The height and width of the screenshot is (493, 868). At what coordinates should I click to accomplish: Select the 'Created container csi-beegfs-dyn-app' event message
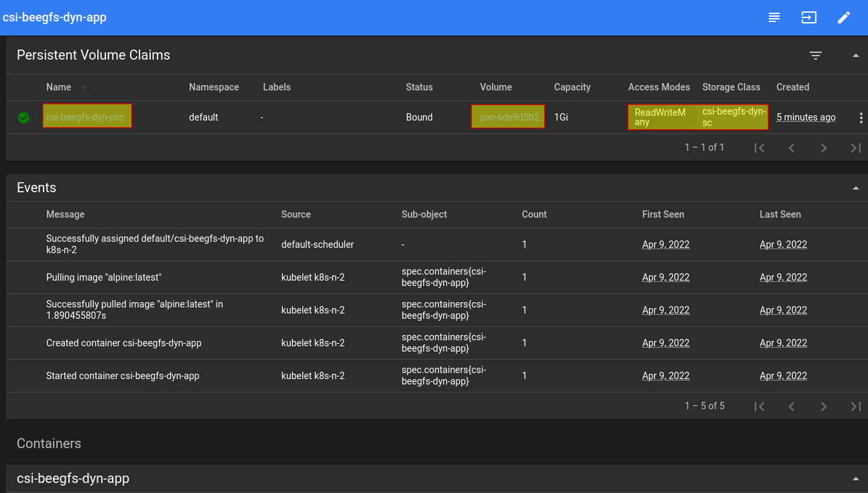click(x=124, y=343)
